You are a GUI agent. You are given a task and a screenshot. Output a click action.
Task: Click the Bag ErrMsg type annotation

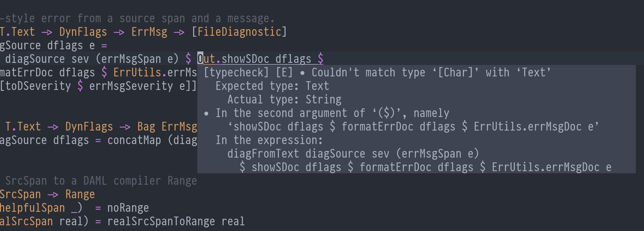(x=167, y=127)
